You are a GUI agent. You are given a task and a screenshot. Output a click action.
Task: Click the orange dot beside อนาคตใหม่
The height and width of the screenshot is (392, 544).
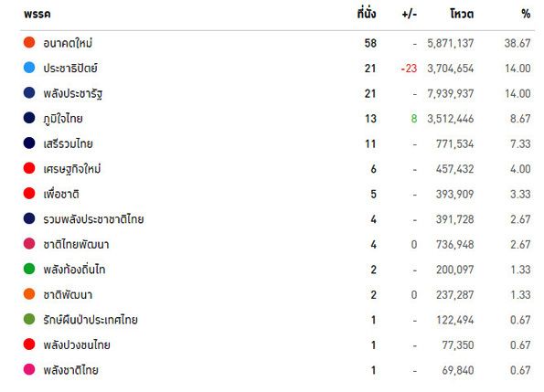29,42
